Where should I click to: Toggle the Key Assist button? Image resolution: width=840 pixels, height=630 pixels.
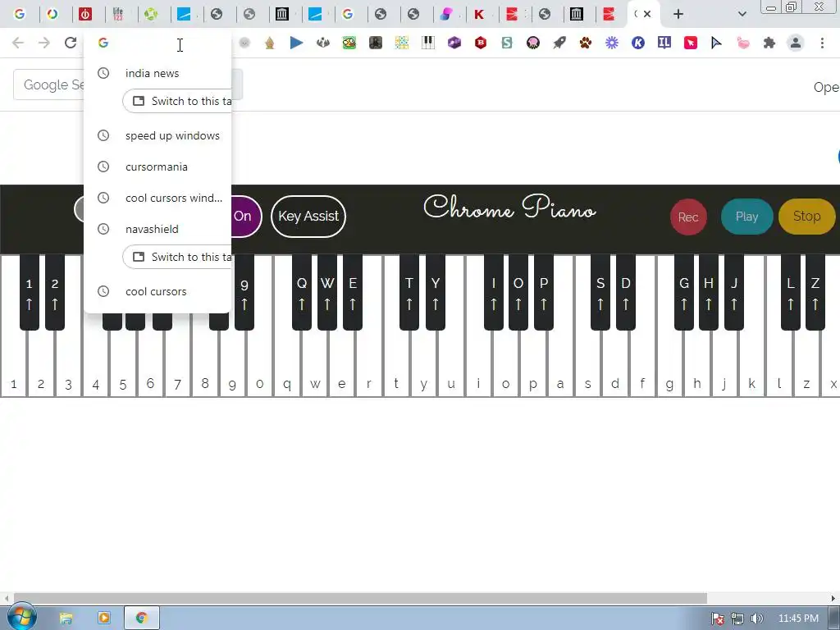point(308,217)
